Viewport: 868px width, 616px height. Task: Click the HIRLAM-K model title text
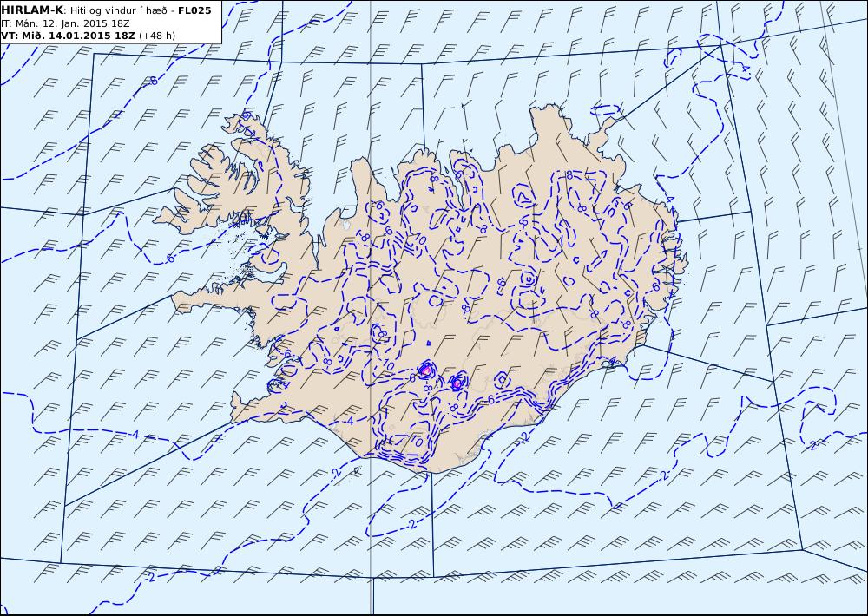(33, 10)
